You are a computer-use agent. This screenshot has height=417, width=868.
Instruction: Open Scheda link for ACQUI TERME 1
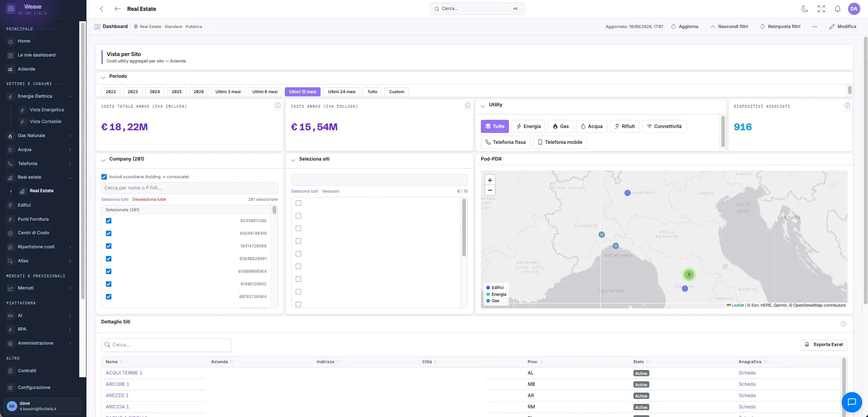[x=747, y=373]
